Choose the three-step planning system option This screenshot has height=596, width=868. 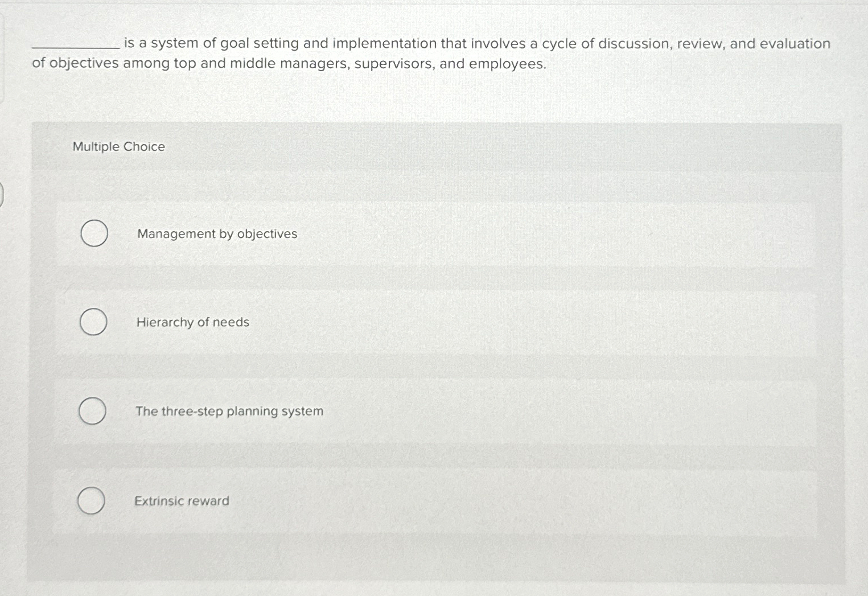click(x=93, y=411)
